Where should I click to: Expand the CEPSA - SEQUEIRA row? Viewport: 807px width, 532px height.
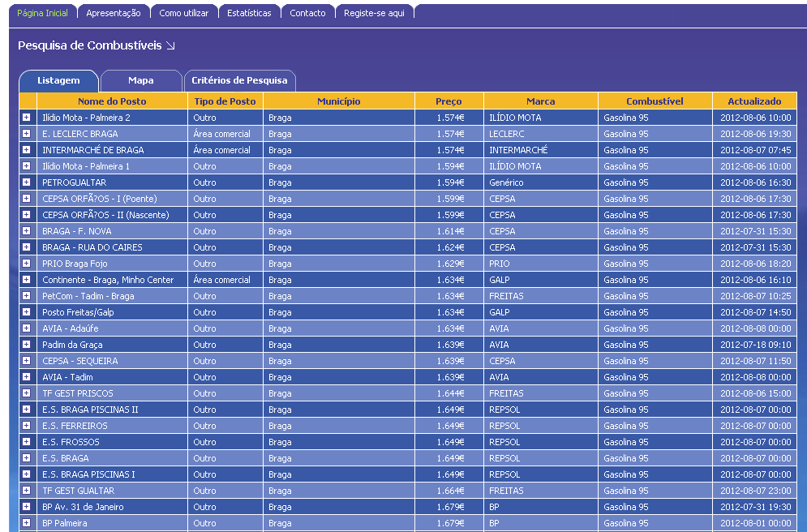pyautogui.click(x=26, y=361)
